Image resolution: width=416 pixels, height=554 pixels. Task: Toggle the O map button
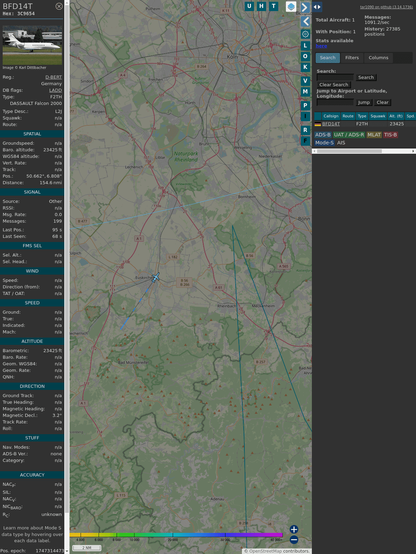click(305, 56)
